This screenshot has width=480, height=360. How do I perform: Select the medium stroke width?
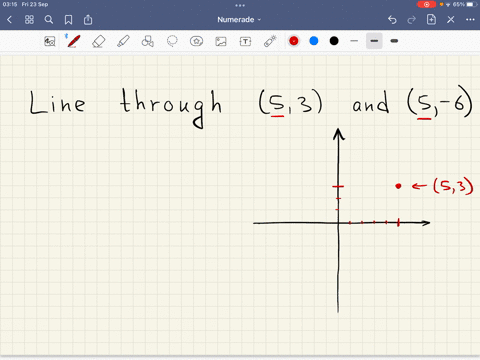(374, 41)
